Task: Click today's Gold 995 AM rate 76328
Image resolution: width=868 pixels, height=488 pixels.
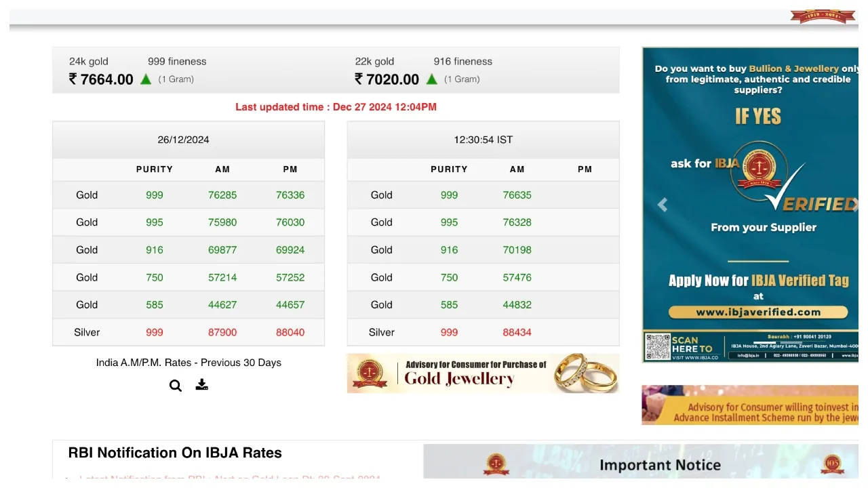Action: click(517, 222)
